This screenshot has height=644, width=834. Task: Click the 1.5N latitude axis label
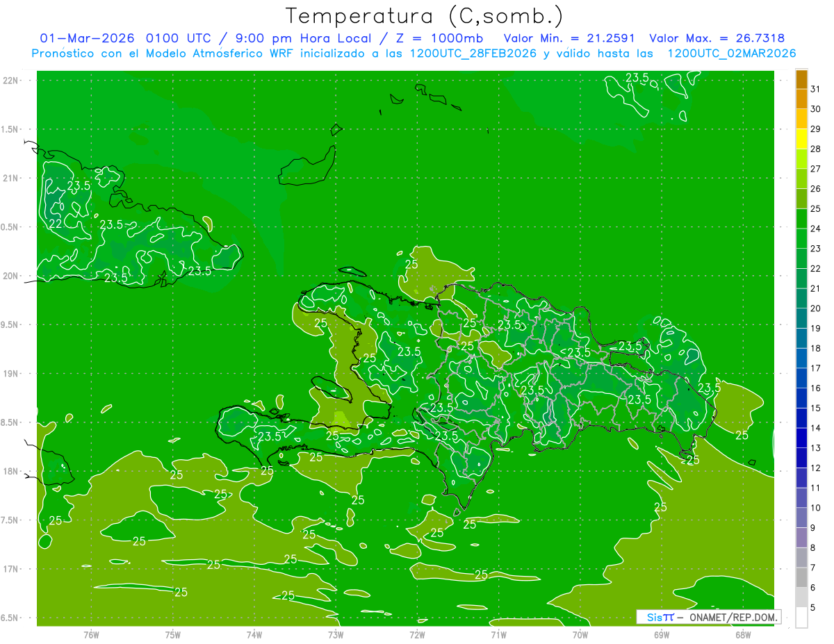pos(10,129)
